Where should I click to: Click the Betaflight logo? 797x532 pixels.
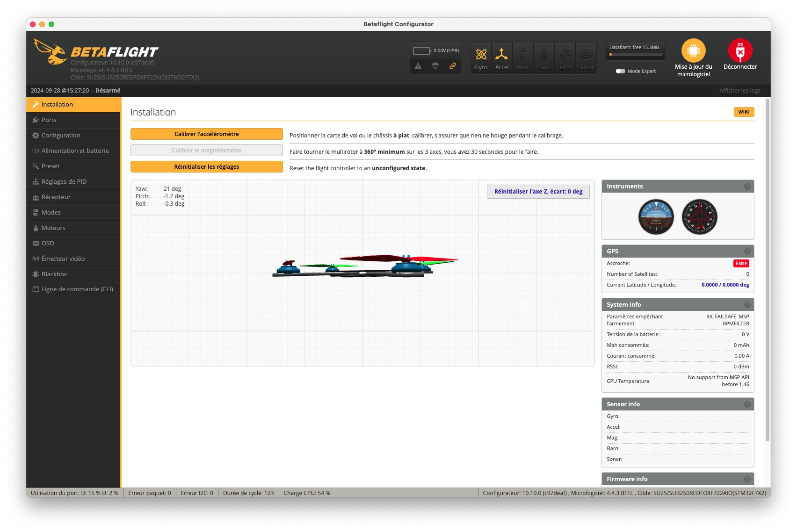[x=96, y=52]
